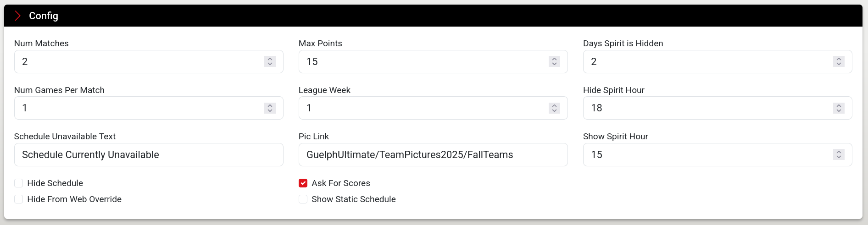This screenshot has height=225, width=868.
Task: Click the Num Matches spinner arrows
Action: [x=270, y=61]
